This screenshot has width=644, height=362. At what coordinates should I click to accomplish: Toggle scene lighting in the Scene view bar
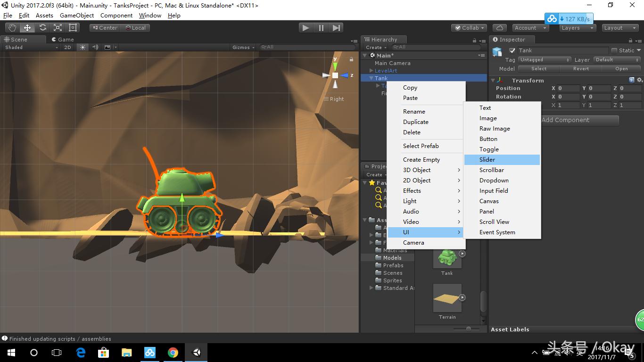pos(83,47)
